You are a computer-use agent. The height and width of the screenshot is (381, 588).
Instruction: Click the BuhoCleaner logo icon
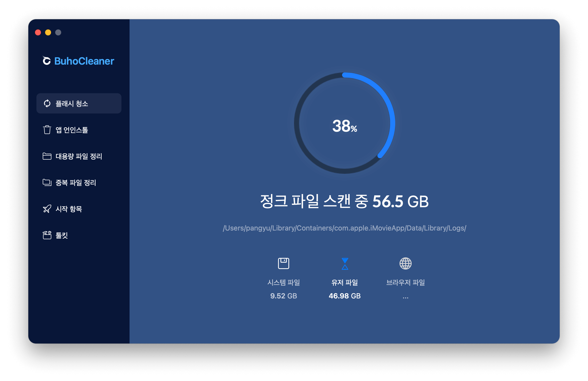click(x=47, y=61)
